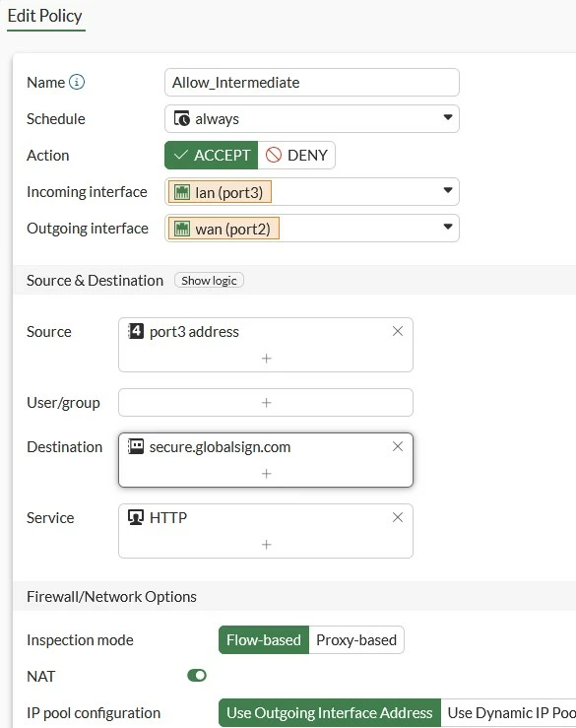
Task: Click the Show logic button
Action: 209,281
